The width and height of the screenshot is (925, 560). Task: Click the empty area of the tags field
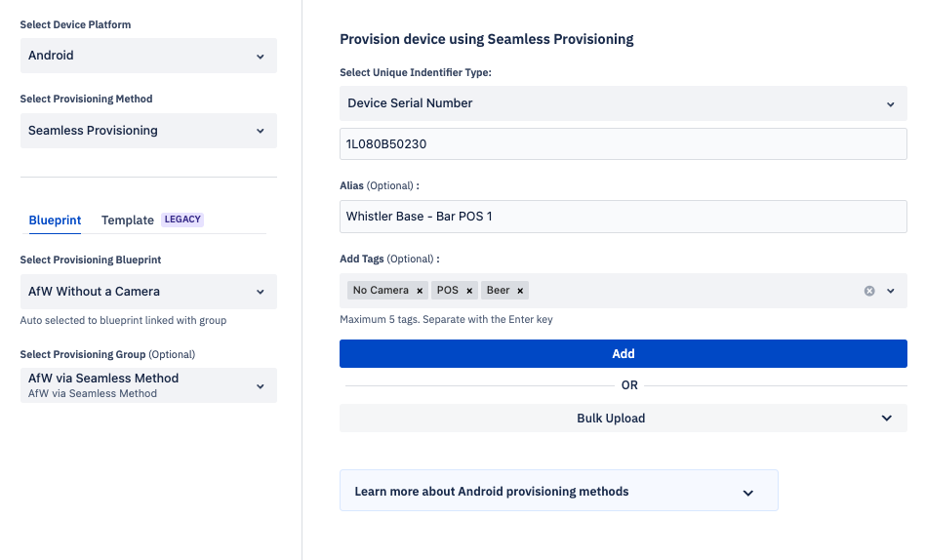coord(693,291)
